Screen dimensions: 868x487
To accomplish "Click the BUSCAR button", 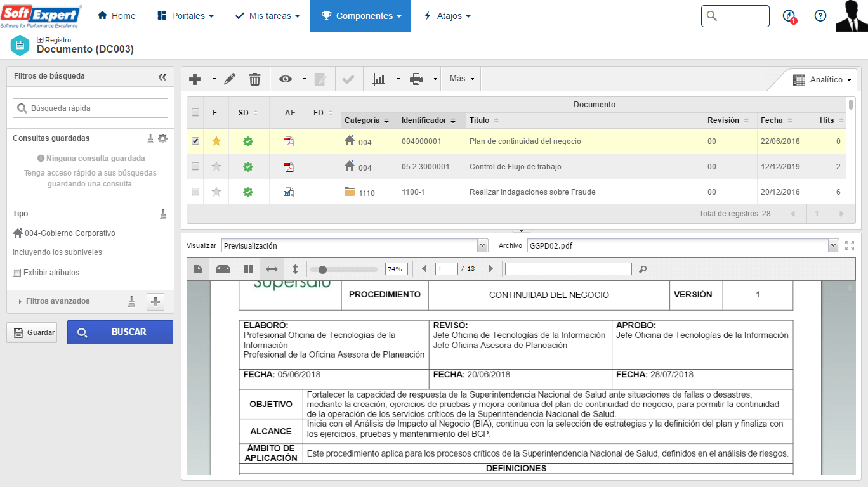I will pos(120,332).
